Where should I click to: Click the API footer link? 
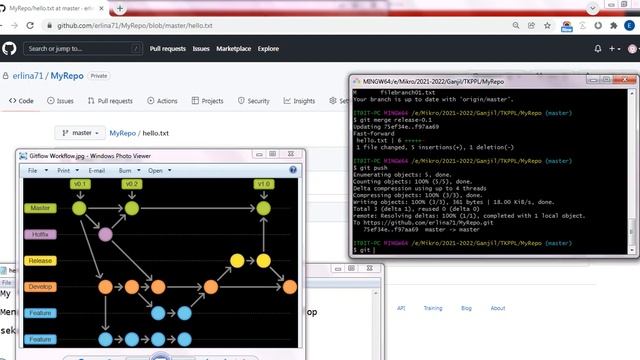click(x=401, y=308)
